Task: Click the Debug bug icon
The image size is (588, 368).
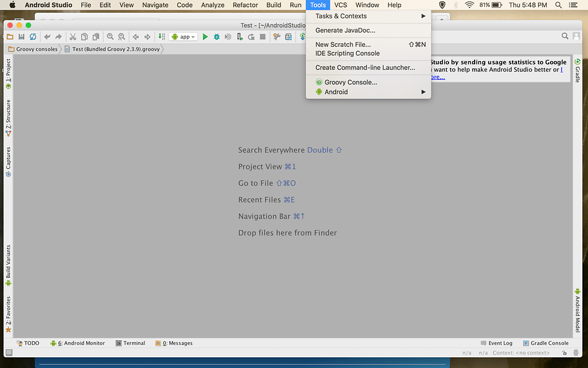Action: [217, 36]
